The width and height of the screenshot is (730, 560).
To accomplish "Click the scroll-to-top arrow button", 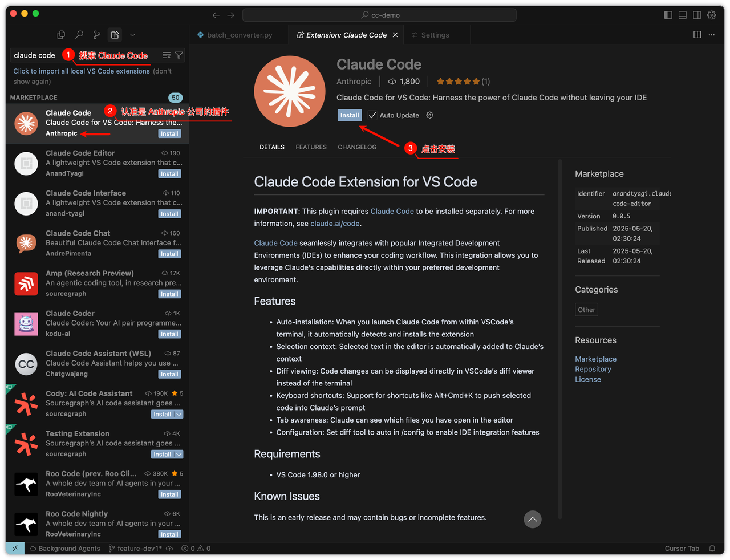I will click(x=532, y=520).
